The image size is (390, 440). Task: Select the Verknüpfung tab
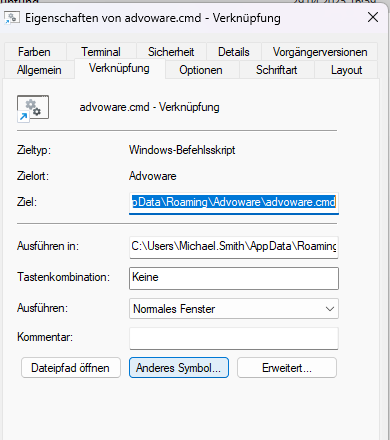click(x=119, y=68)
